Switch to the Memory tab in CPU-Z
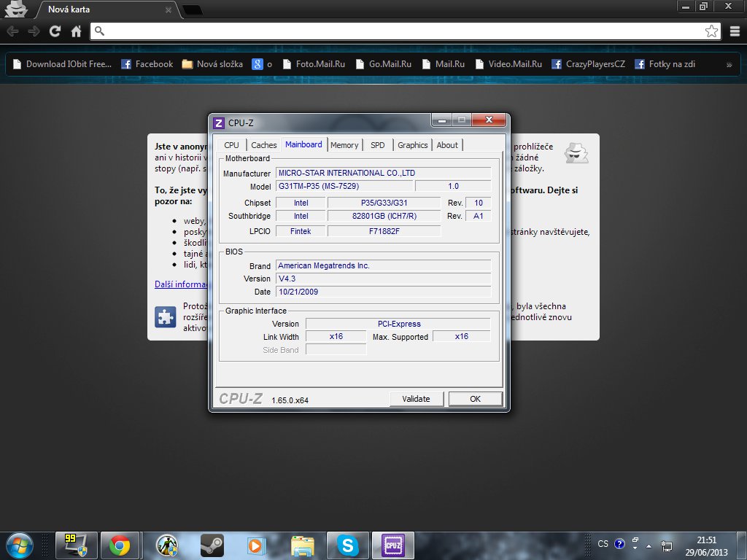This screenshot has height=560, width=747. [344, 145]
